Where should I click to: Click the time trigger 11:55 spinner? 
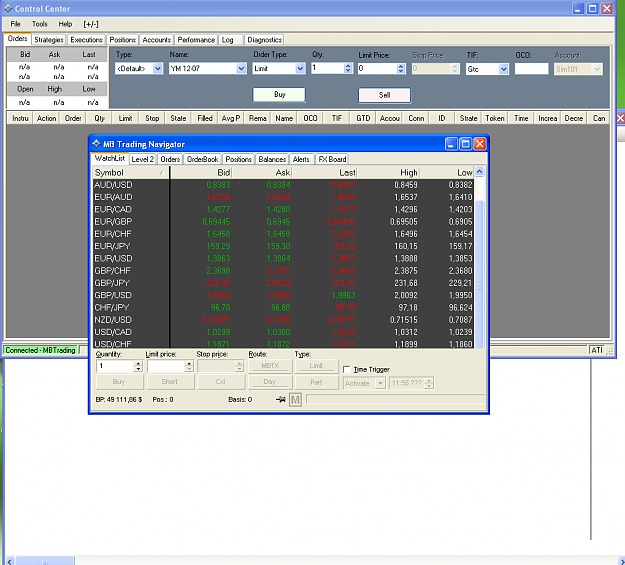coord(429,383)
